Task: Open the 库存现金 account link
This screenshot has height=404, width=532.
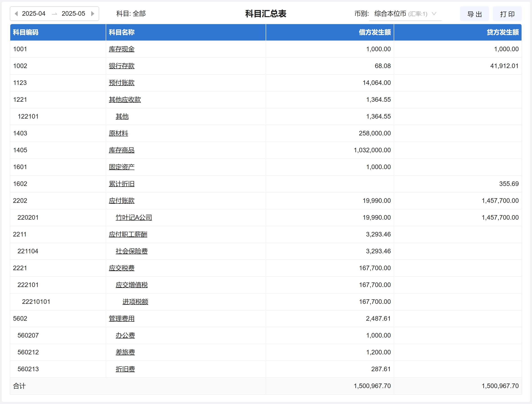Action: tap(122, 49)
